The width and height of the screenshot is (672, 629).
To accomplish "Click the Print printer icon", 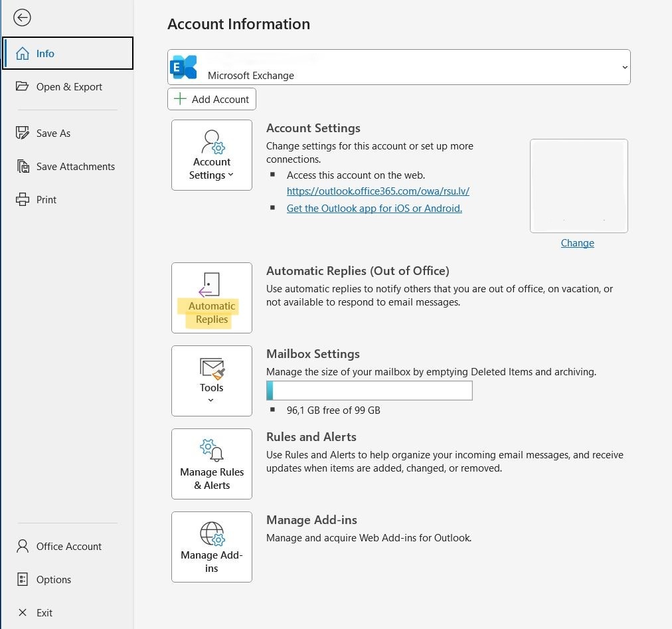I will coord(23,199).
